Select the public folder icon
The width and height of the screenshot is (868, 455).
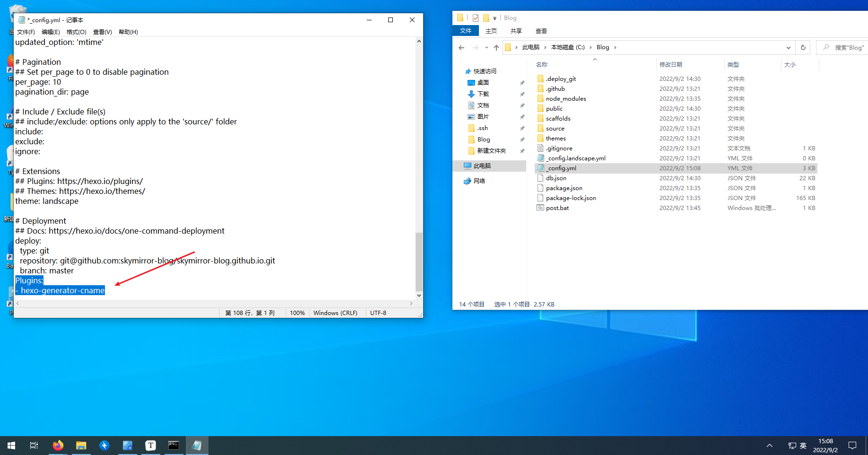click(540, 108)
